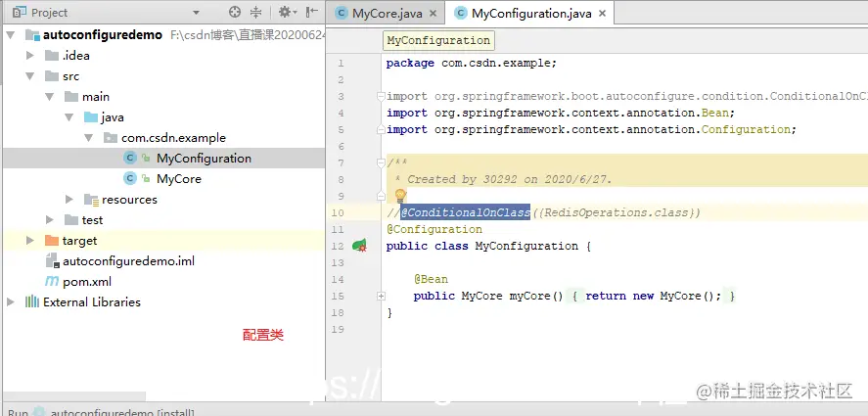Screen dimensions: 868x416
Task: Select MyConfiguration class in project tree
Action: [204, 159]
